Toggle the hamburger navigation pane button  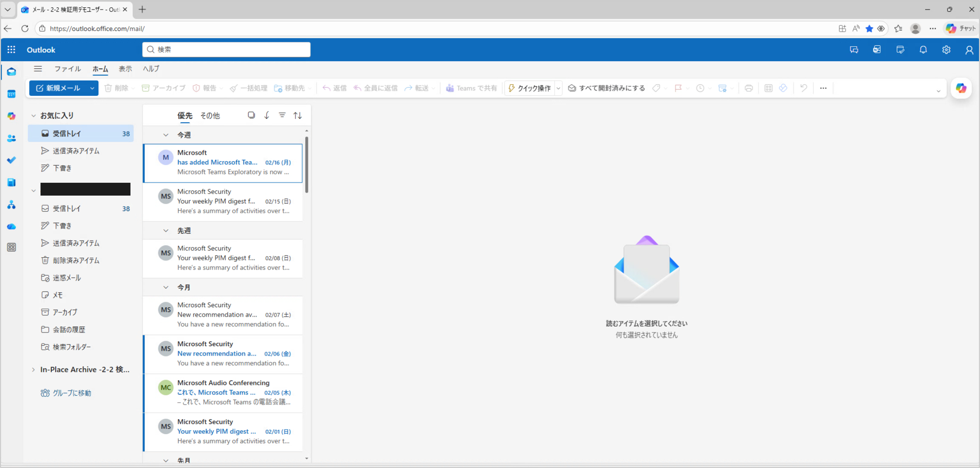point(38,69)
